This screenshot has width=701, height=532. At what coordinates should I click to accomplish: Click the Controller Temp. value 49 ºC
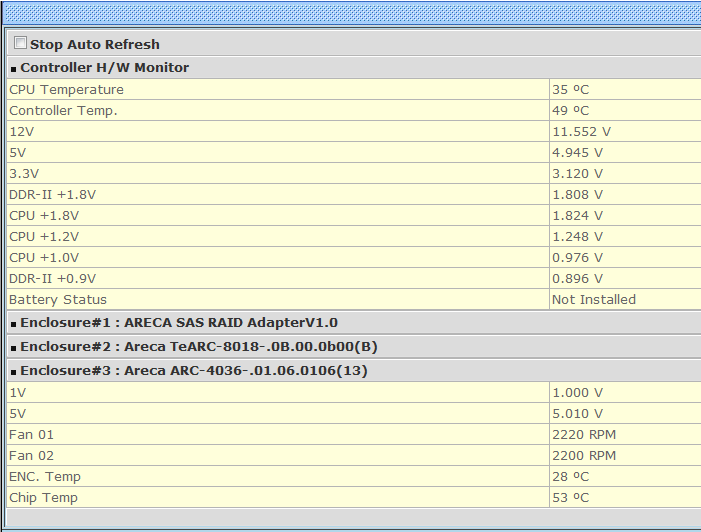570,110
